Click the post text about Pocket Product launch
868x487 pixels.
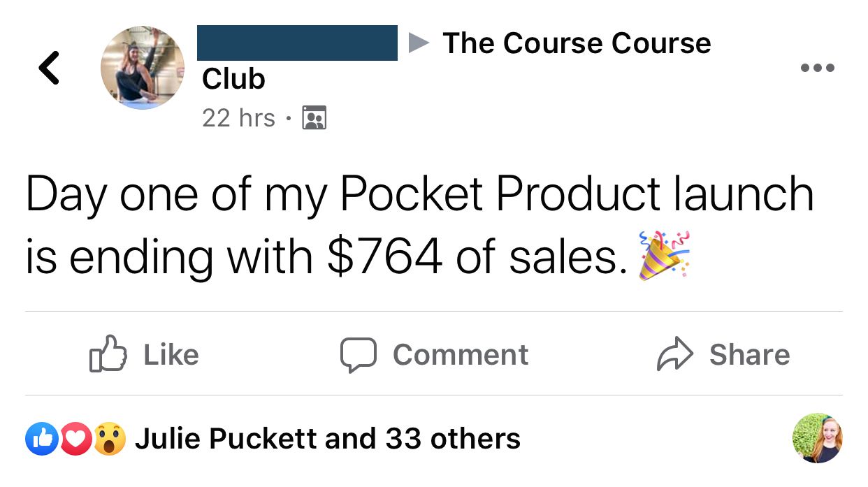pos(419,225)
